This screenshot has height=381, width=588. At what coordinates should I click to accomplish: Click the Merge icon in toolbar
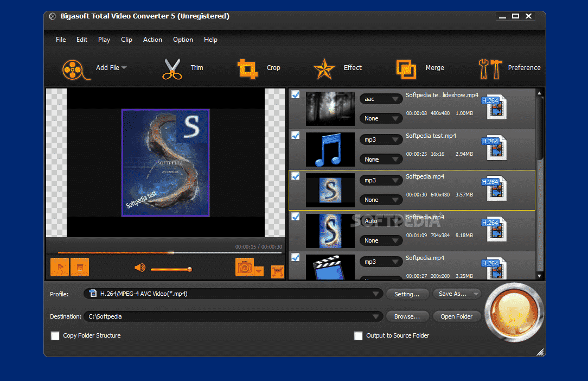[406, 69]
